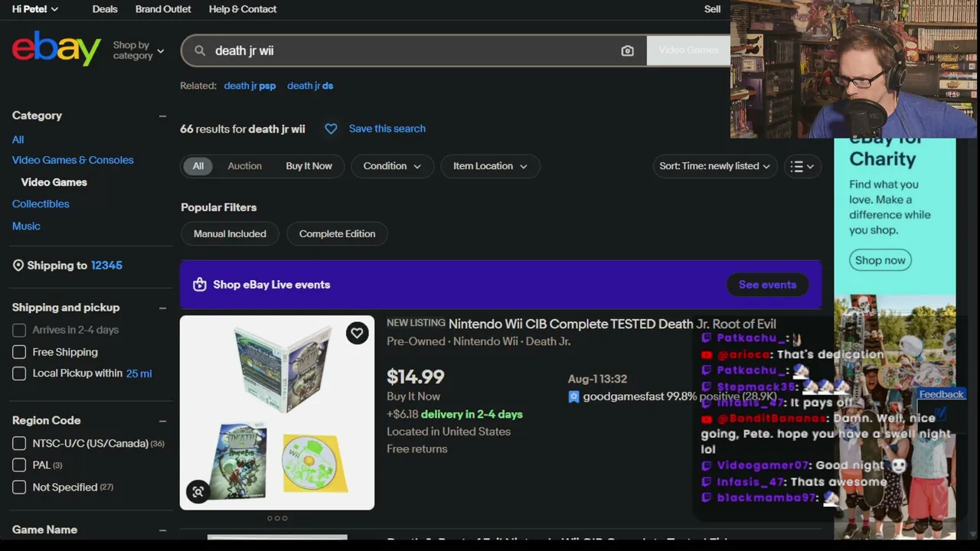Viewport: 980px width, 551px height.
Task: Click Free returns text
Action: click(417, 448)
